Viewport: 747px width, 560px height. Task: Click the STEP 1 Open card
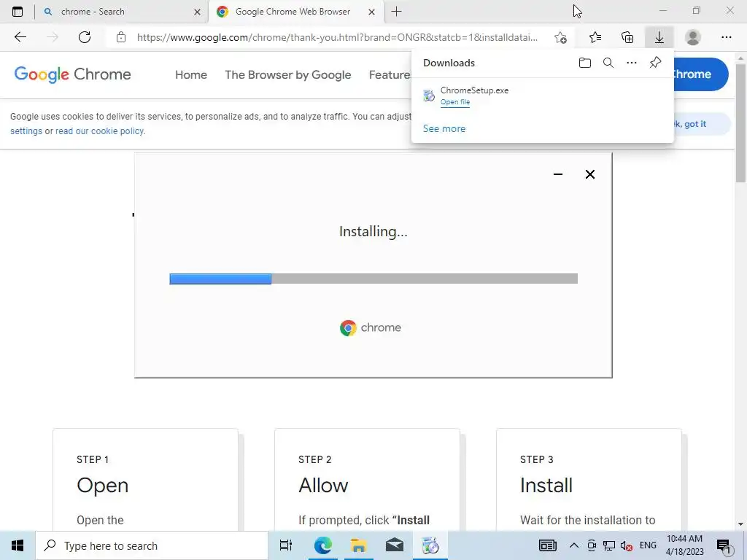click(x=145, y=480)
